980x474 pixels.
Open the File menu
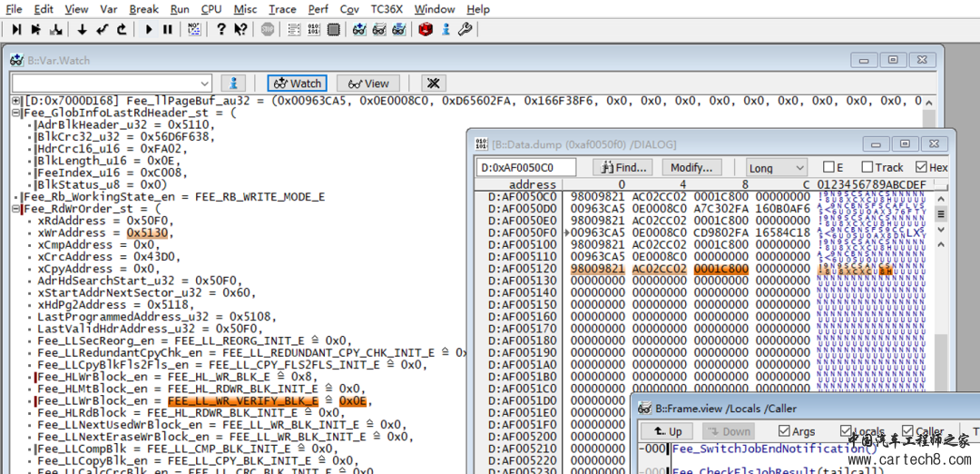(x=14, y=9)
